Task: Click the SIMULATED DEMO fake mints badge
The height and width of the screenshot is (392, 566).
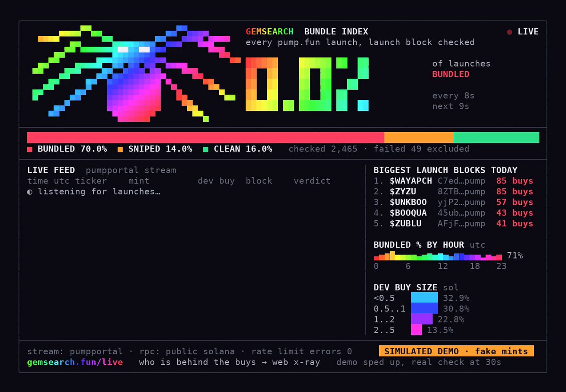Action: (x=456, y=351)
